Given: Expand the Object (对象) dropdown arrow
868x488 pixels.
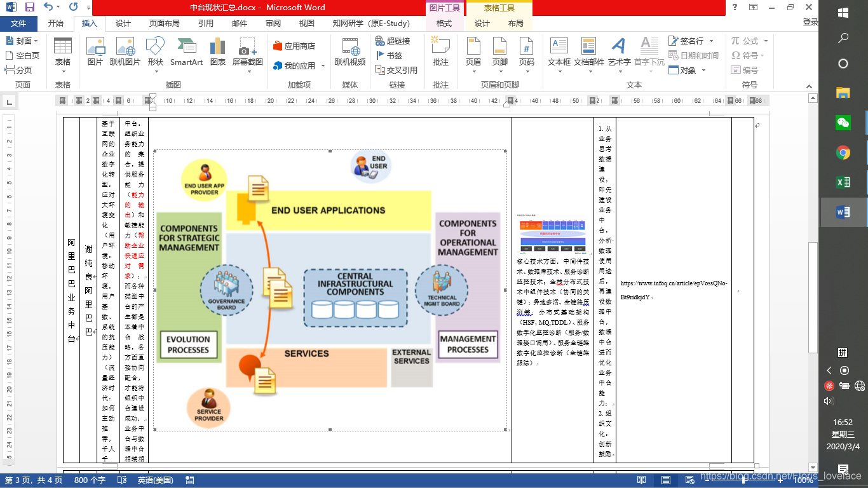Looking at the screenshot, I should point(704,70).
